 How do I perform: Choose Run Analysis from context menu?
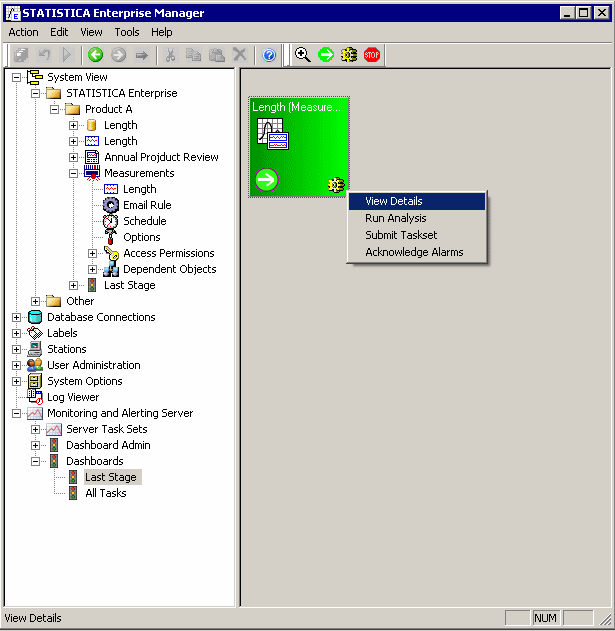[x=417, y=218]
